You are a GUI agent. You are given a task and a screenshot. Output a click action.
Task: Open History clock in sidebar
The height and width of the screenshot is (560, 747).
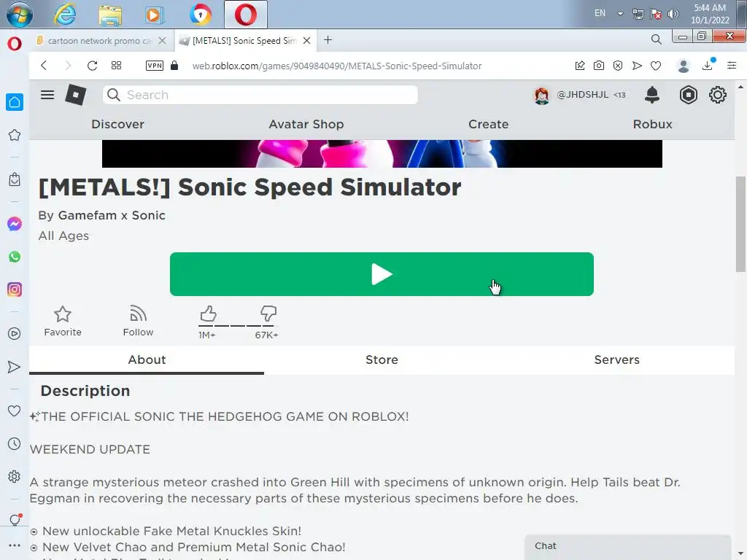15,444
